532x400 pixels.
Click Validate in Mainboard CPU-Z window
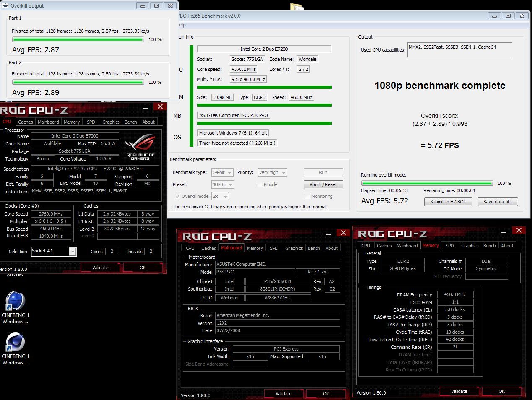283,394
